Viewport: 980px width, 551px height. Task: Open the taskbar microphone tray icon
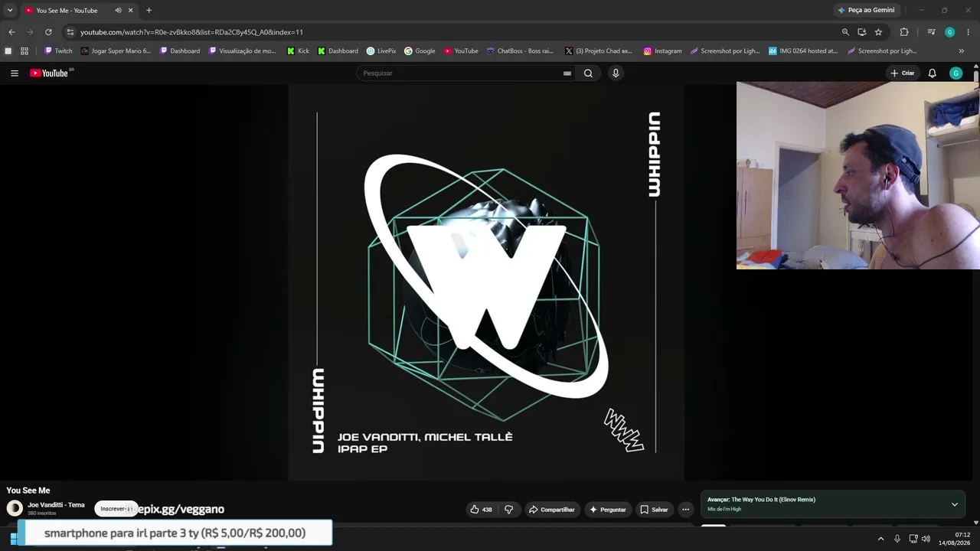[897, 539]
